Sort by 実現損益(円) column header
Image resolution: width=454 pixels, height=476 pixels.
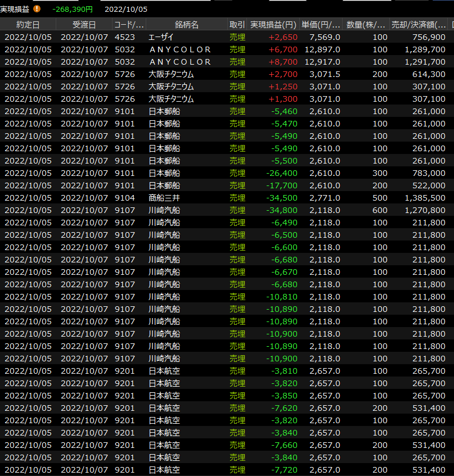coord(273,25)
